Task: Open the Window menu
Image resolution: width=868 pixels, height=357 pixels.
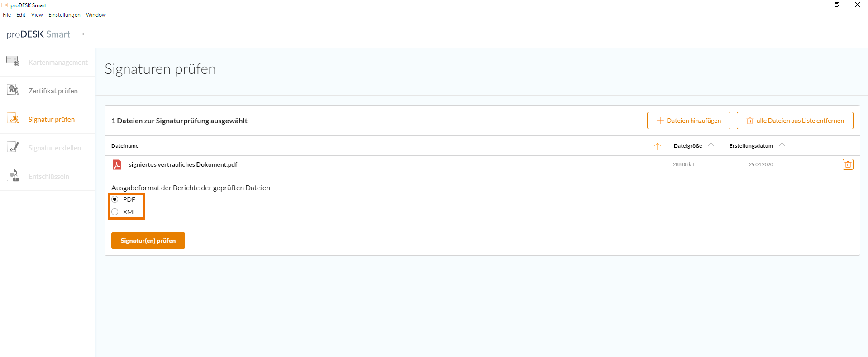Action: 96,15
